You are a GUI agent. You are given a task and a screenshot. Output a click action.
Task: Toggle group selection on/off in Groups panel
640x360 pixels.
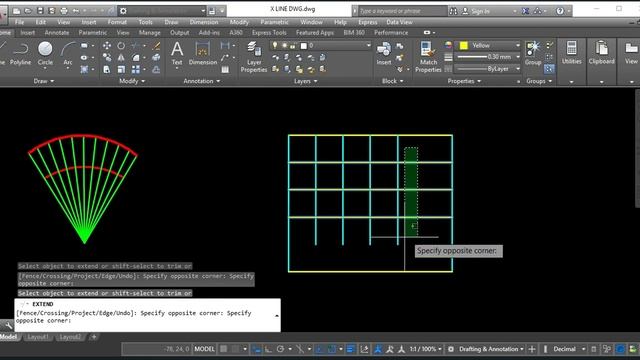tap(549, 69)
